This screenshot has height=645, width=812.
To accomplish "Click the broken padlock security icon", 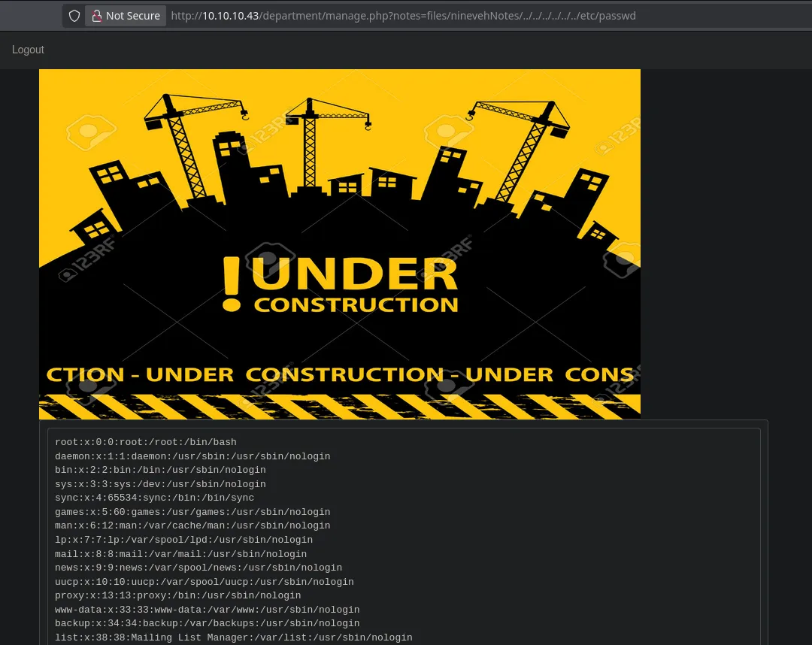I will [x=96, y=16].
